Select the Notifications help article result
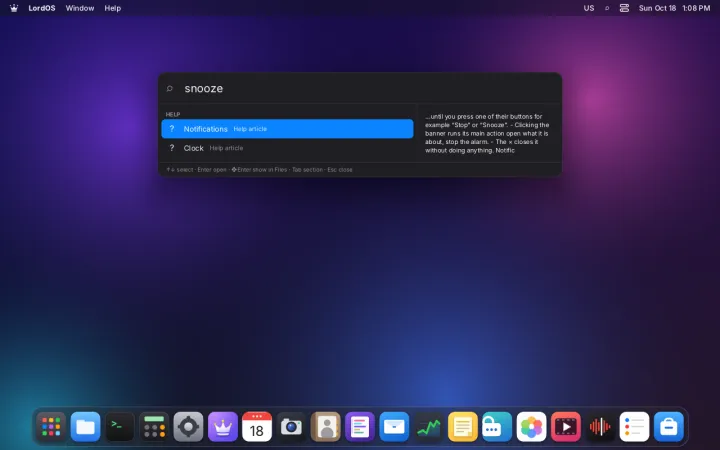The width and height of the screenshot is (720, 450). [x=287, y=129]
